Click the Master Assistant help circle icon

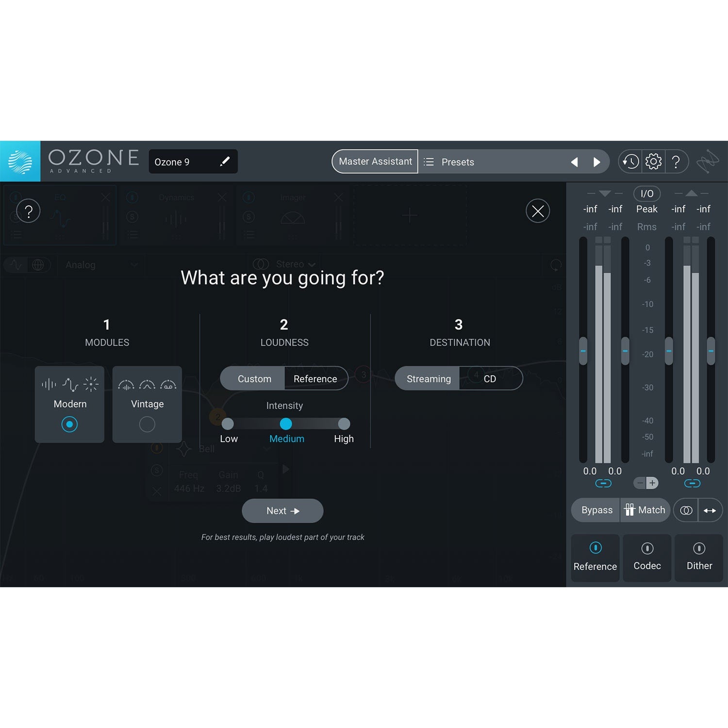(x=28, y=211)
